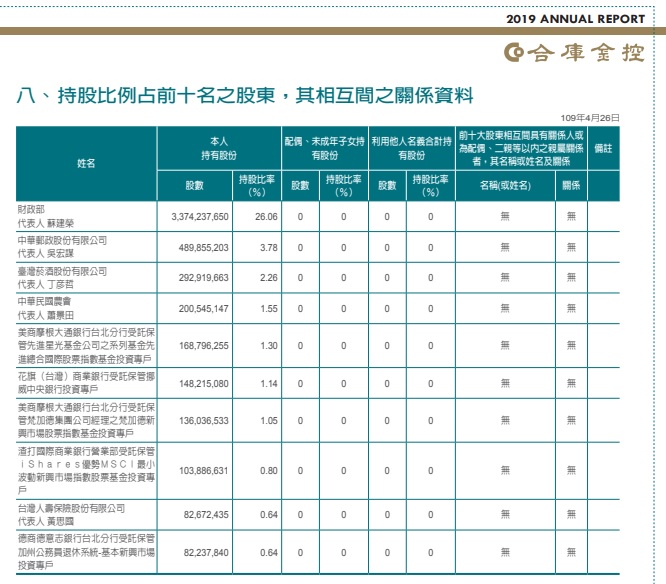
Task: Click share count 136,036,533
Action: point(203,420)
